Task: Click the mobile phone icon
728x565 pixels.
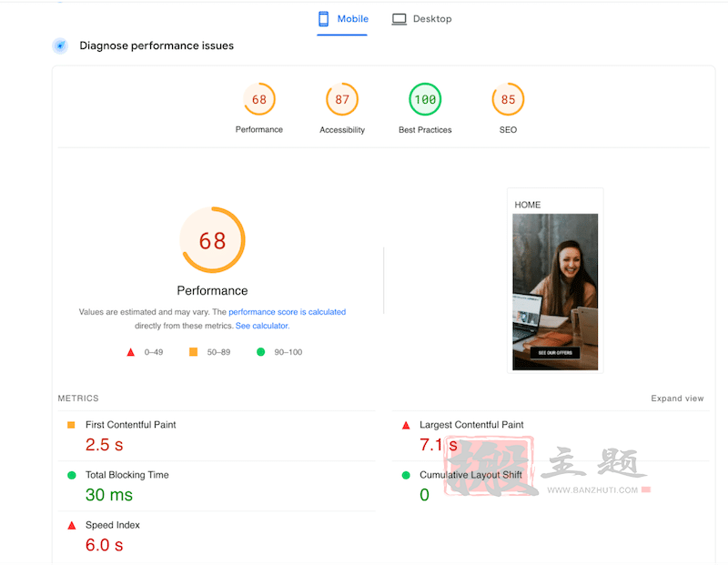Action: 324,19
